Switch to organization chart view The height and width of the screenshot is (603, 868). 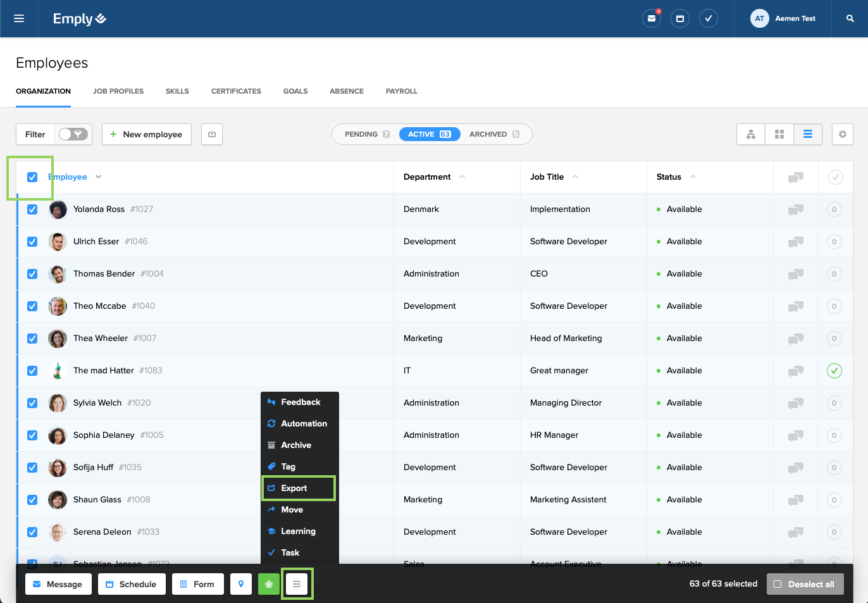(x=750, y=134)
